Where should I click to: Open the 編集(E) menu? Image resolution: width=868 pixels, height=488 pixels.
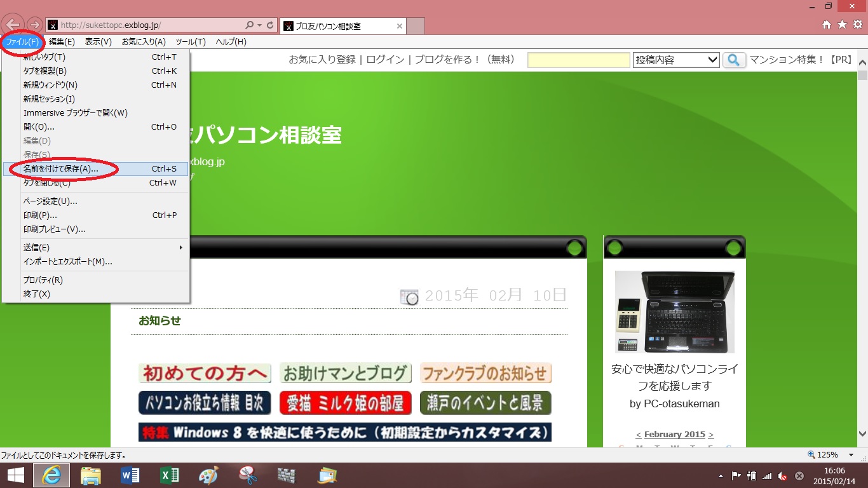click(x=62, y=42)
